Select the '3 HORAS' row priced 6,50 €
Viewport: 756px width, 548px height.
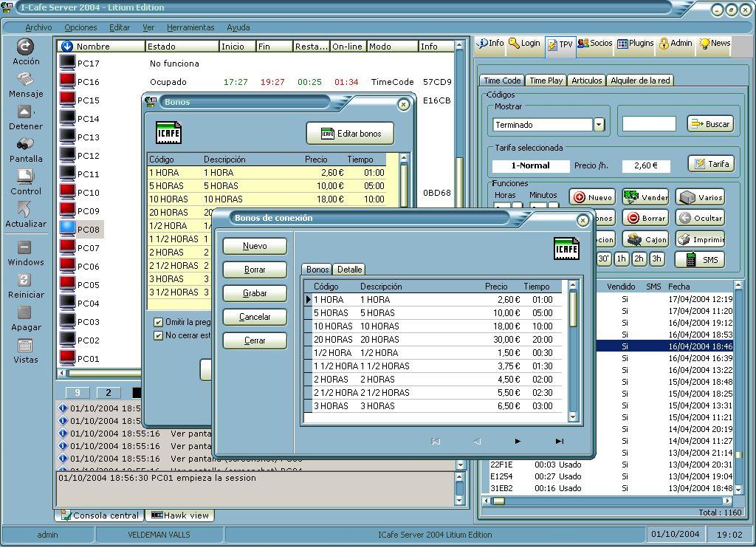coord(433,406)
